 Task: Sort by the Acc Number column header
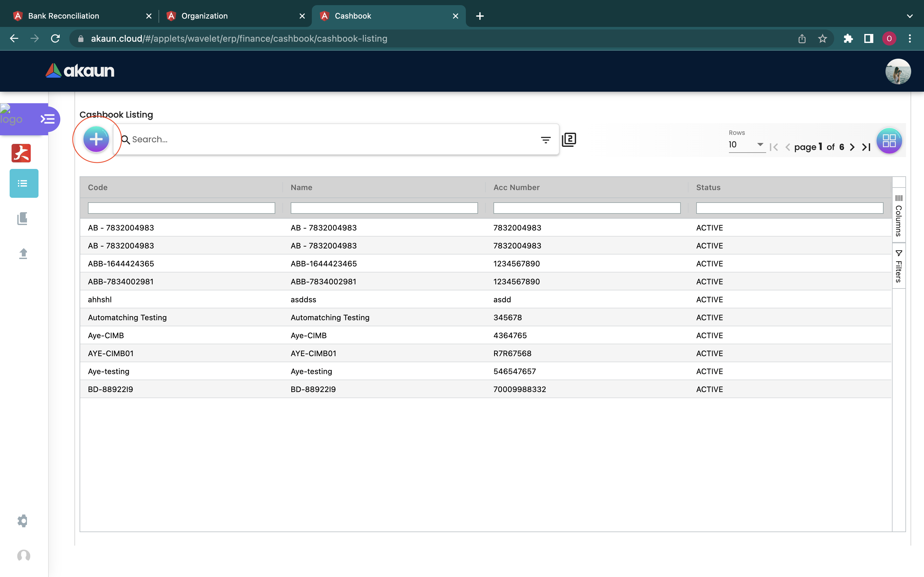[516, 188]
